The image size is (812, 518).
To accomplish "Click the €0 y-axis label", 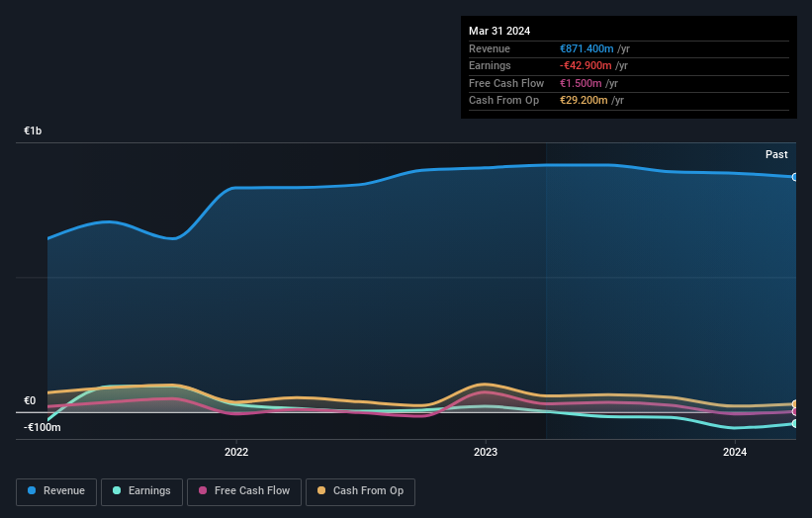I will (x=30, y=400).
